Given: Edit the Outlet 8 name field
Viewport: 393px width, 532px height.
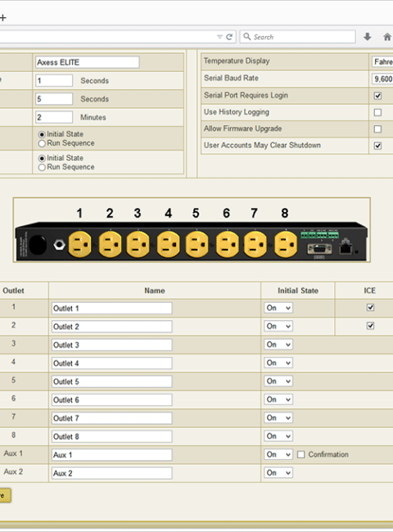Looking at the screenshot, I should tap(111, 436).
